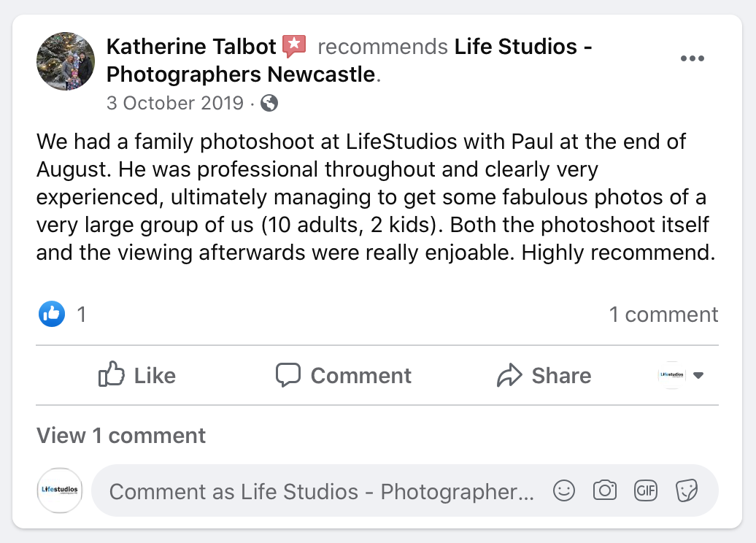Click the 1 comment count link

pyautogui.click(x=663, y=315)
